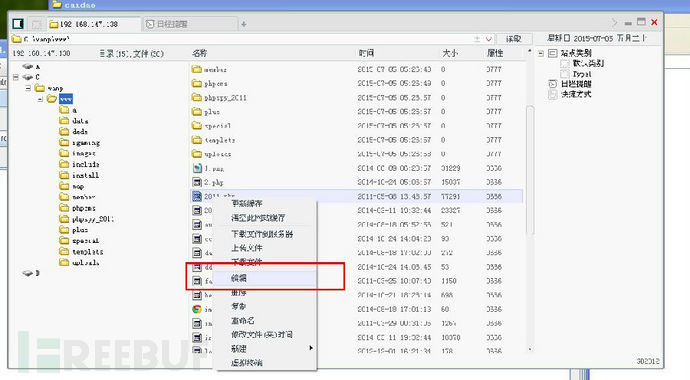
Task: Select the drive A icon in the tree
Action: 28,66
